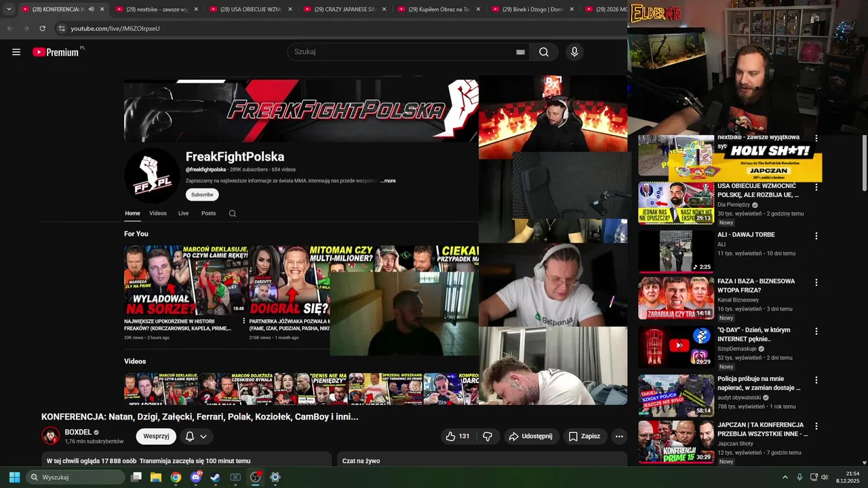
Task: Open the settings gear taskbar icon
Action: click(x=275, y=477)
